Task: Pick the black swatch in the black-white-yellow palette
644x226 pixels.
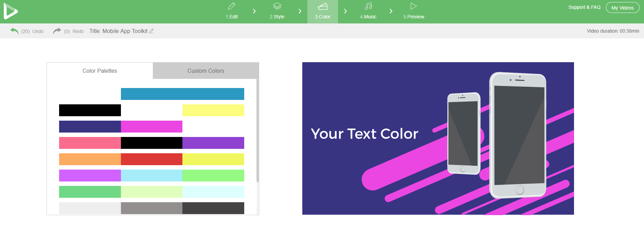Action: click(90, 110)
